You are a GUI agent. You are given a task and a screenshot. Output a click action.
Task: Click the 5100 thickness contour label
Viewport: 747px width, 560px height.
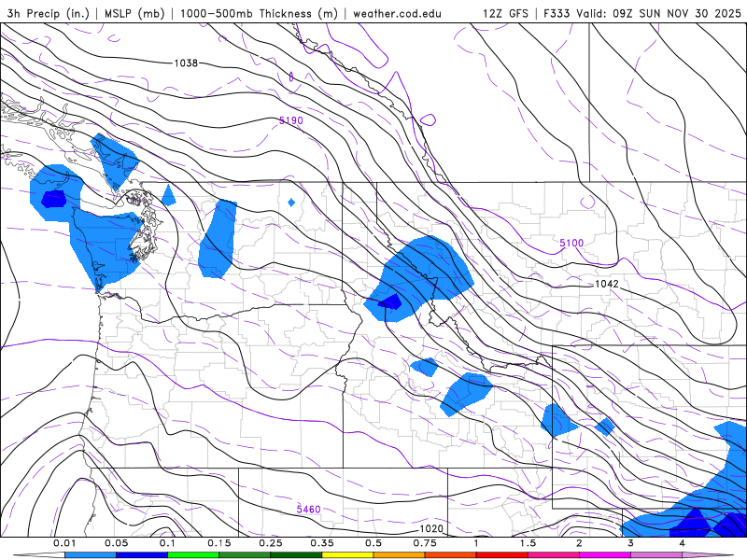click(571, 243)
